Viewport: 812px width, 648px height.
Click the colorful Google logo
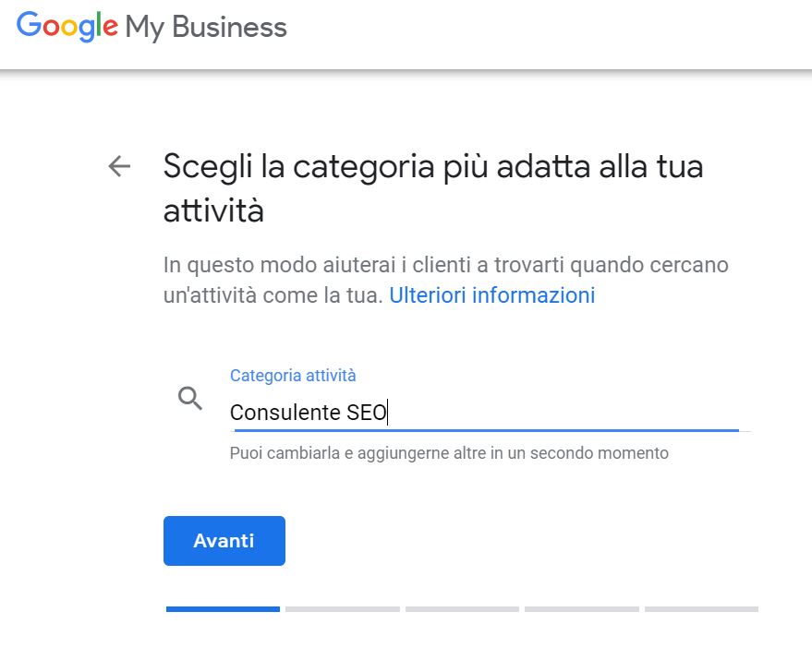[x=67, y=27]
